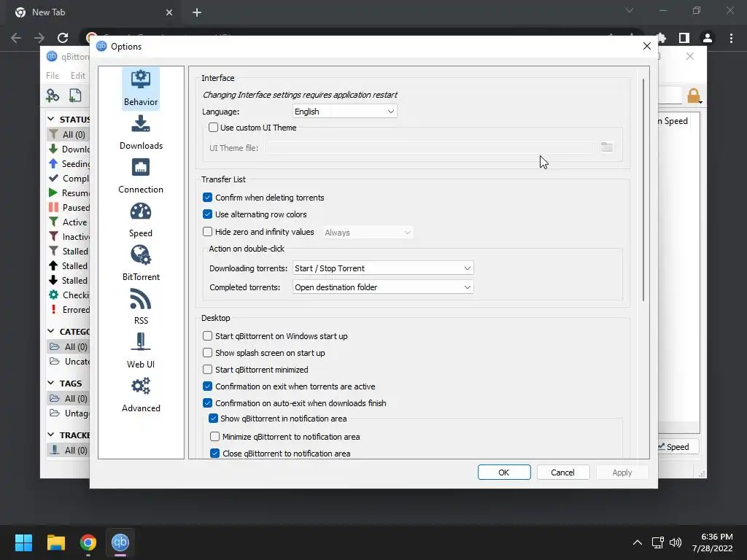Viewport: 747px width, 560px height.
Task: Click the Apply button
Action: [x=622, y=472]
